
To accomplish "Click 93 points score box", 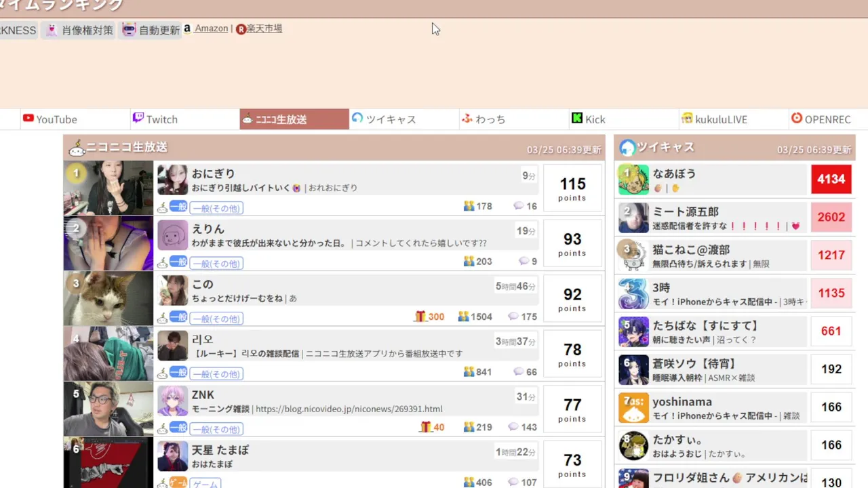I will point(572,243).
